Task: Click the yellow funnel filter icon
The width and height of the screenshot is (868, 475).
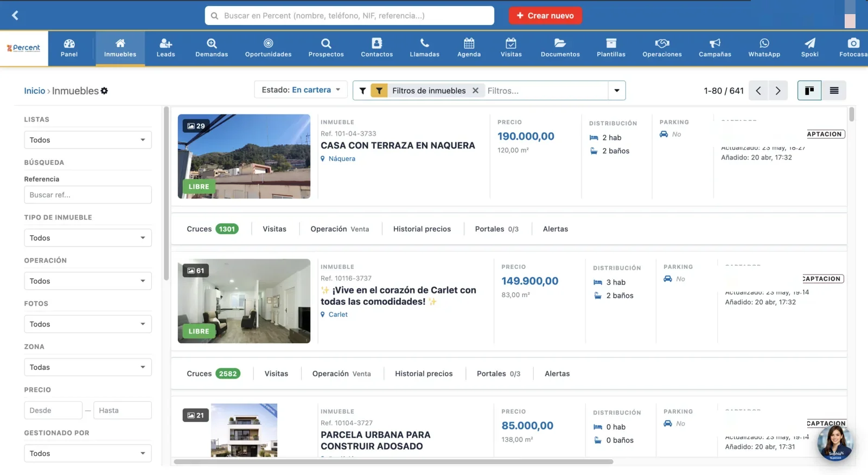Action: point(379,91)
